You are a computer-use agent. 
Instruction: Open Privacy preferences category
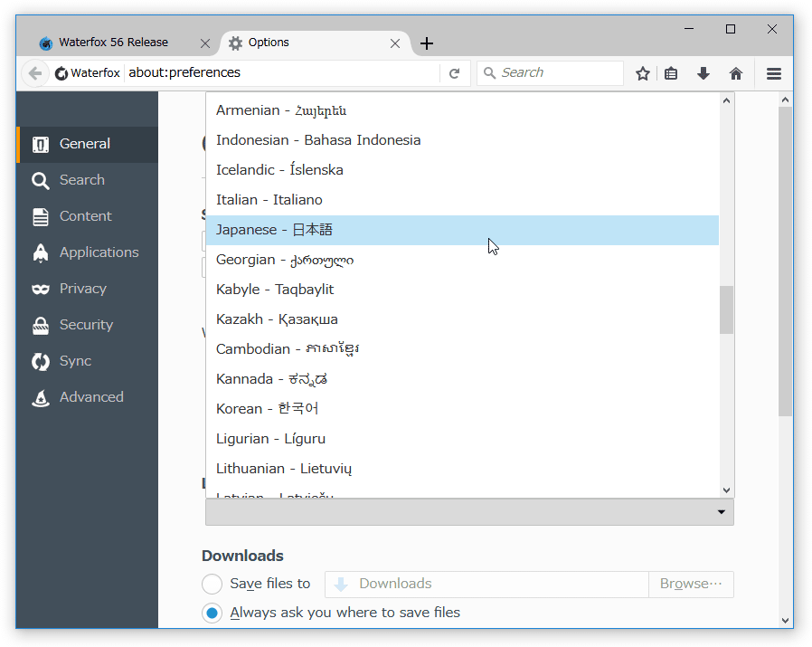[87, 289]
